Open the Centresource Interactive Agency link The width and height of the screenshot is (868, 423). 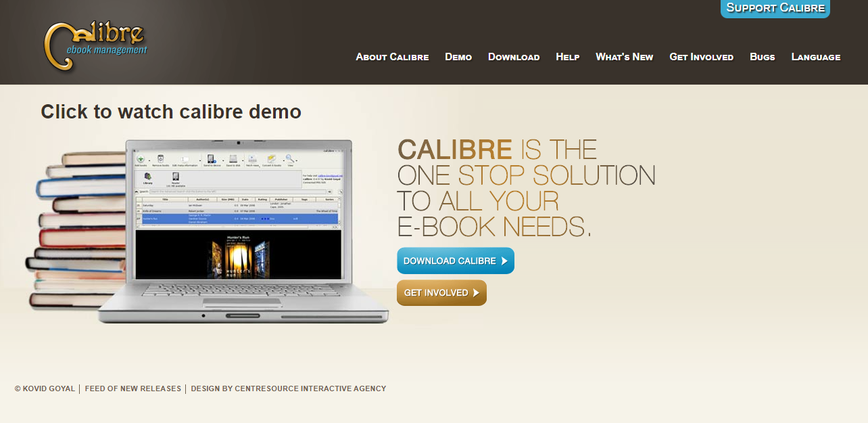coord(311,388)
